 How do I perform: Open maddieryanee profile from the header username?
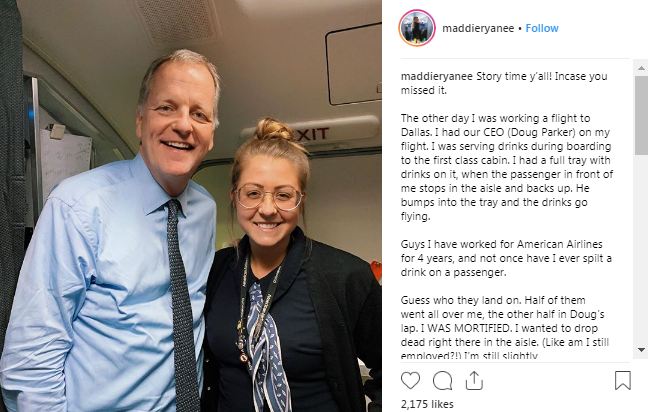click(478, 28)
